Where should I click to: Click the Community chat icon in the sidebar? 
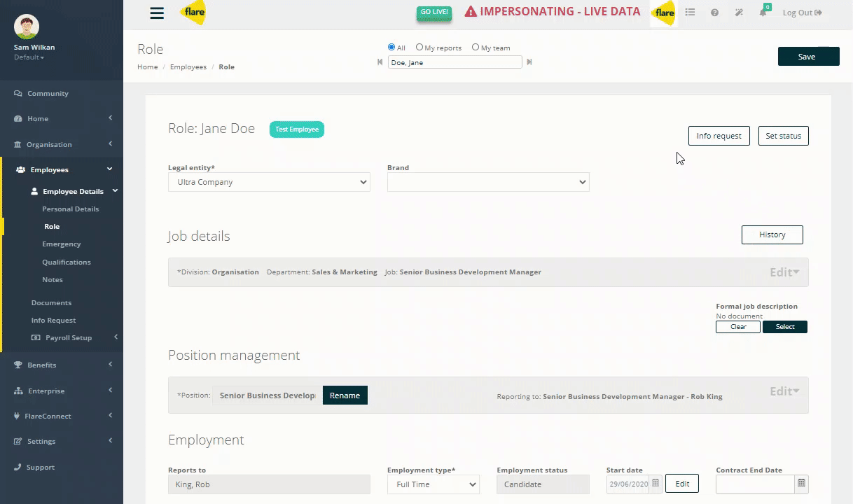pos(18,94)
